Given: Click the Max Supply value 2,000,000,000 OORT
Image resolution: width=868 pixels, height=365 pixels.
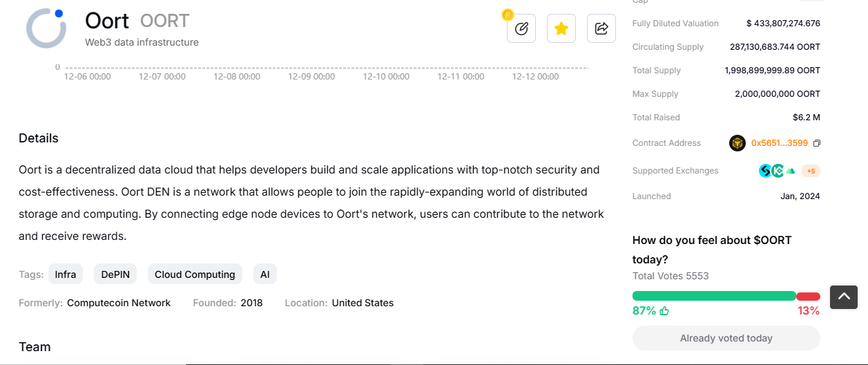Looking at the screenshot, I should (778, 94).
